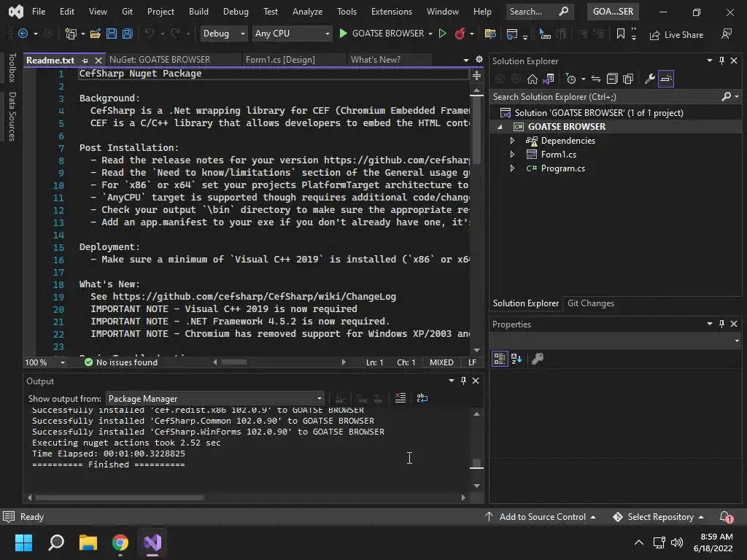Click Property Pages wrench in Properties panel
The height and width of the screenshot is (560, 747).
[538, 359]
